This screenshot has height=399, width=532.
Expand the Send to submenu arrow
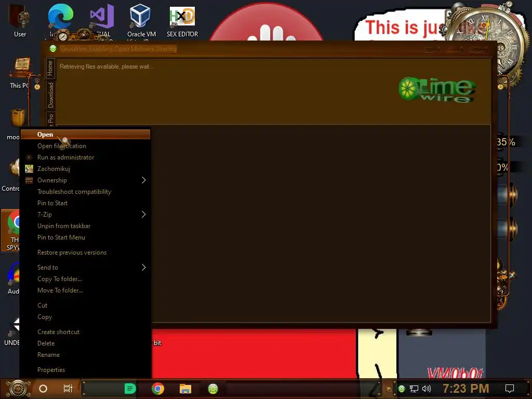pyautogui.click(x=143, y=268)
